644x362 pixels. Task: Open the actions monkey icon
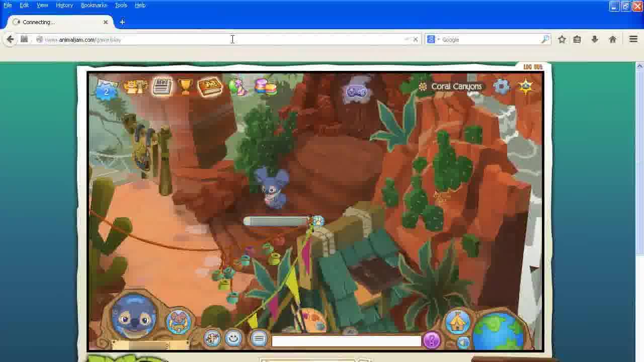[212, 338]
